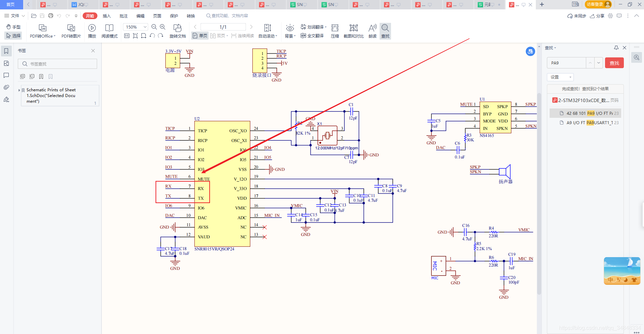Click 压缩 compress tool
The width and height of the screenshot is (644, 334).
click(335, 31)
